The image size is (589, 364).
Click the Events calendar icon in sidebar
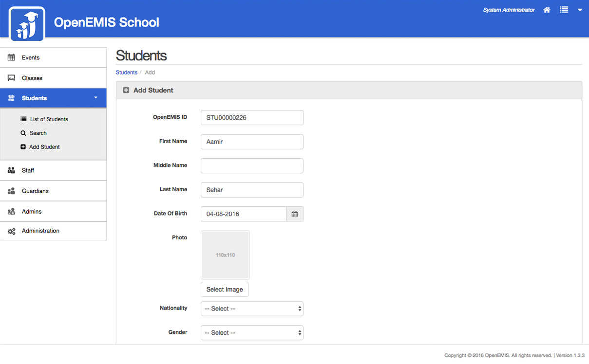pyautogui.click(x=11, y=57)
